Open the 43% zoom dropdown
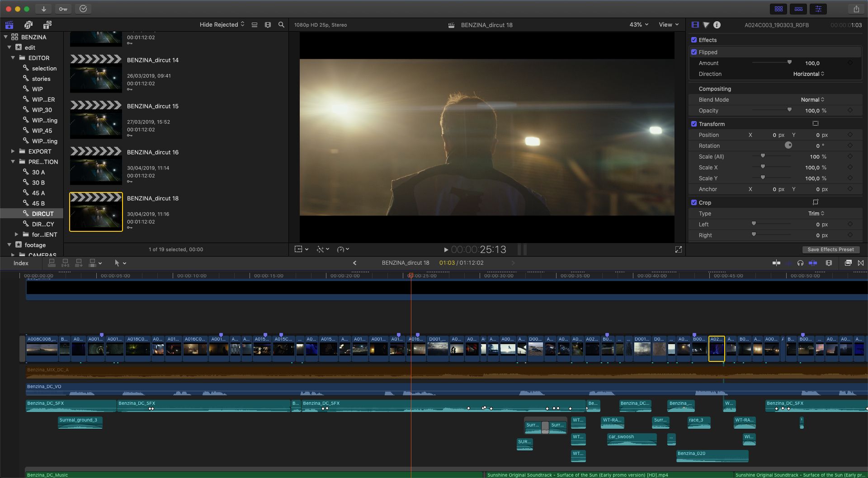 pos(639,24)
